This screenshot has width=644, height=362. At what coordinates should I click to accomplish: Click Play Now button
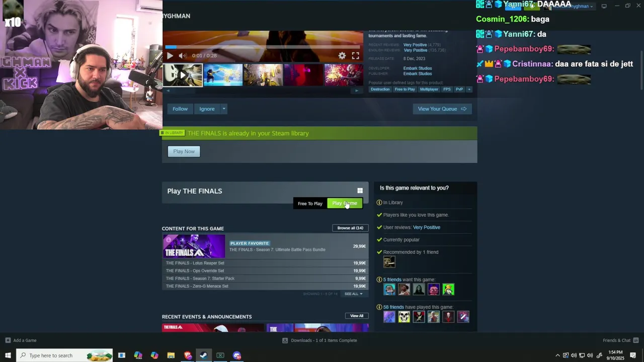click(184, 151)
